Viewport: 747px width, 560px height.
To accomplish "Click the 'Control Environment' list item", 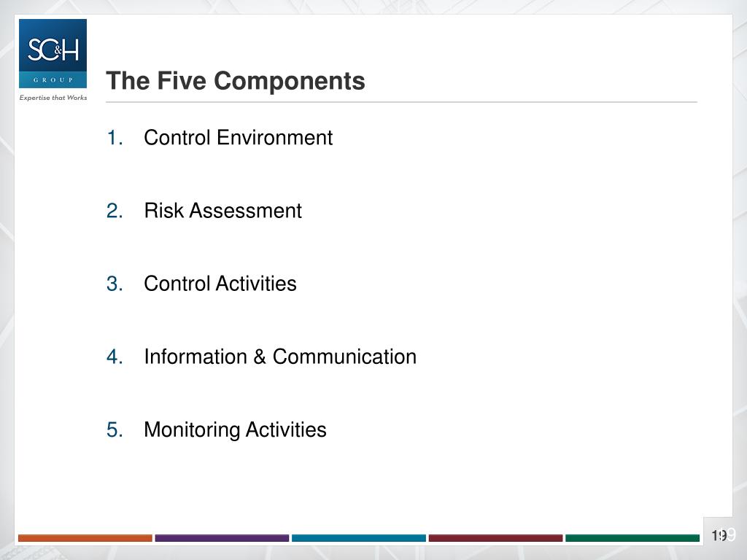I will click(x=238, y=138).
